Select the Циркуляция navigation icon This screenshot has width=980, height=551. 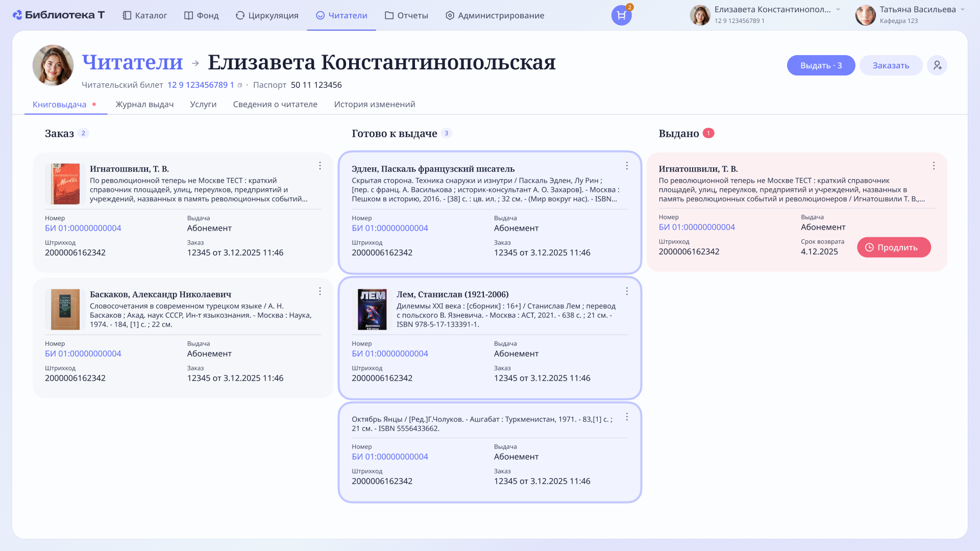(239, 15)
